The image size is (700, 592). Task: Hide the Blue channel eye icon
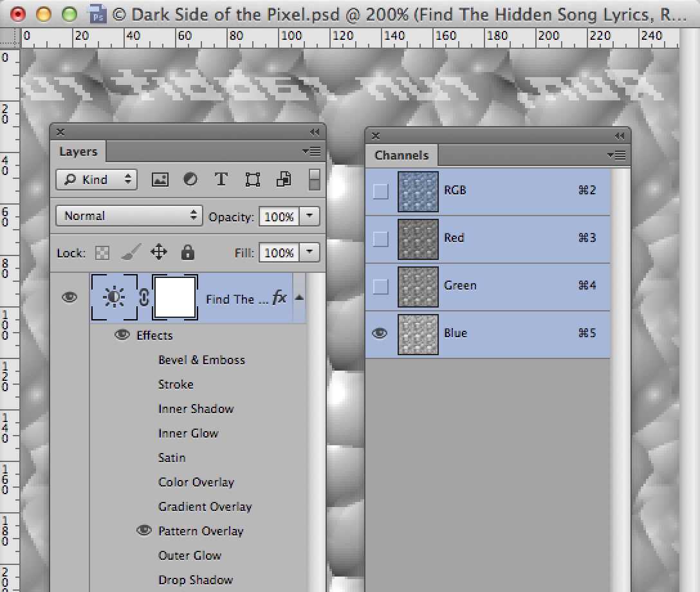(380, 333)
